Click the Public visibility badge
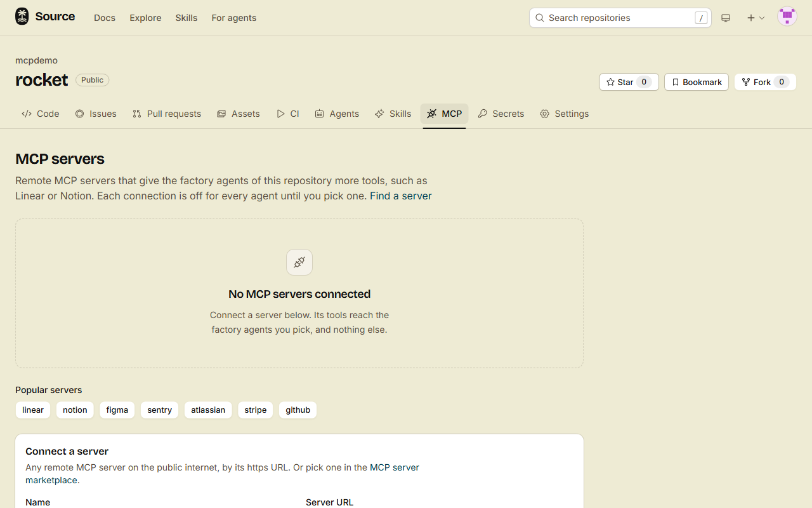Image resolution: width=812 pixels, height=508 pixels. pos(93,80)
